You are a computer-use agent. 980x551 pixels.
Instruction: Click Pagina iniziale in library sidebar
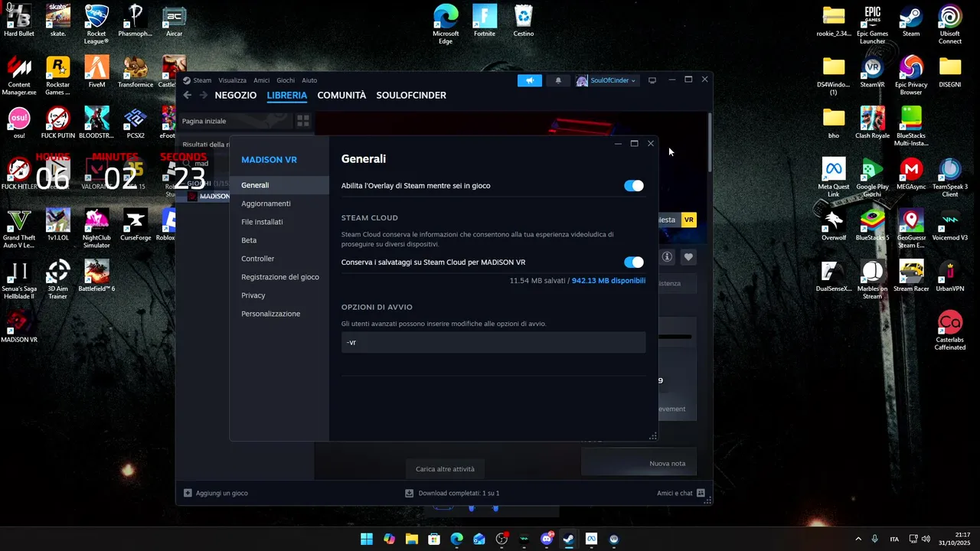click(204, 121)
